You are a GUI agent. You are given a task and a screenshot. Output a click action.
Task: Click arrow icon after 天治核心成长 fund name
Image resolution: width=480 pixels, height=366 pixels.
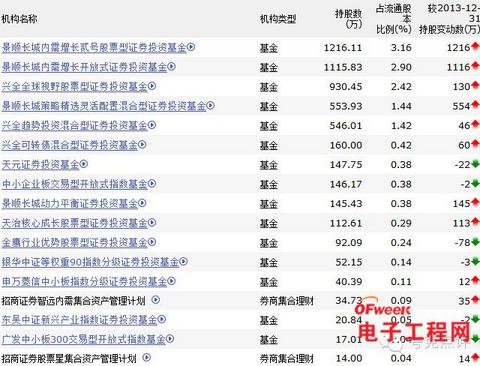[152, 222]
